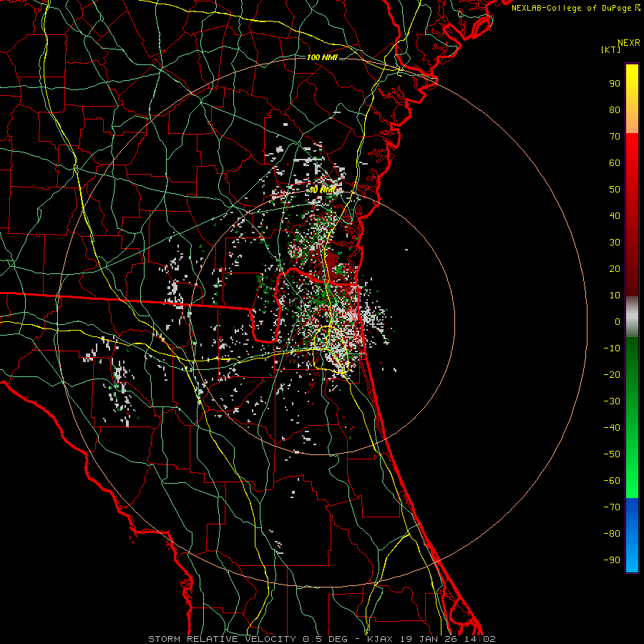Click the -60 value on the velocity scale
Viewport: 644px width, 644px height.
[612, 481]
